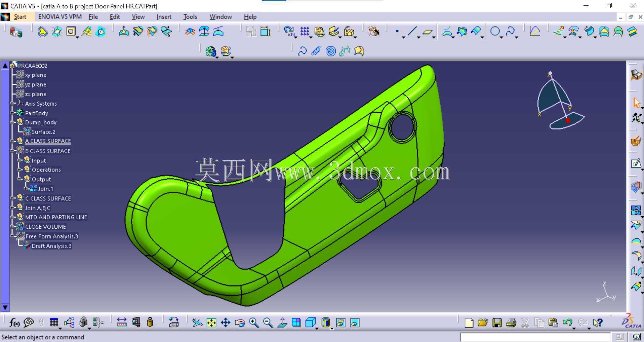Expand the Operations node
This screenshot has width=644, height=342.
click(19, 169)
